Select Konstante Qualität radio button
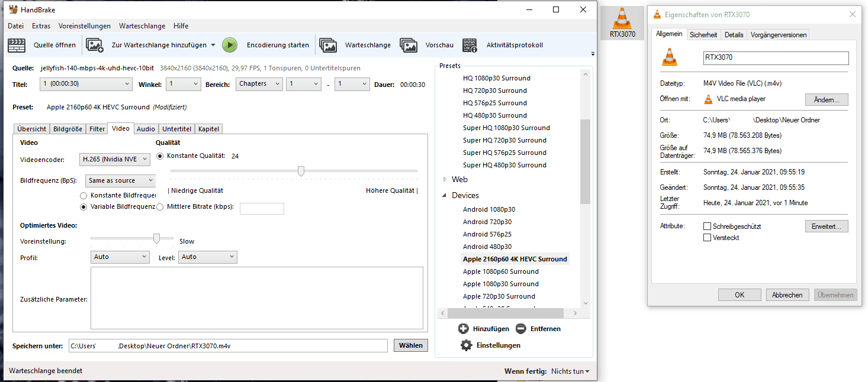This screenshot has width=868, height=382. pos(160,156)
